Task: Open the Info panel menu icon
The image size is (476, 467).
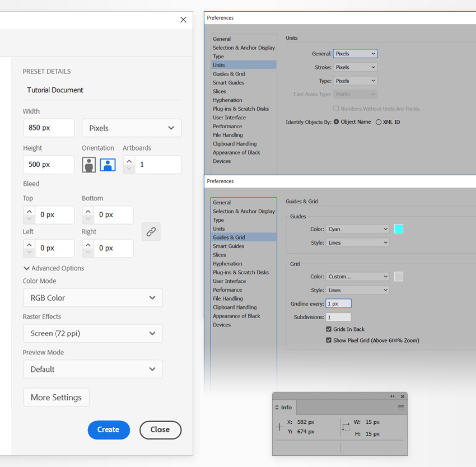Action: pyautogui.click(x=401, y=407)
